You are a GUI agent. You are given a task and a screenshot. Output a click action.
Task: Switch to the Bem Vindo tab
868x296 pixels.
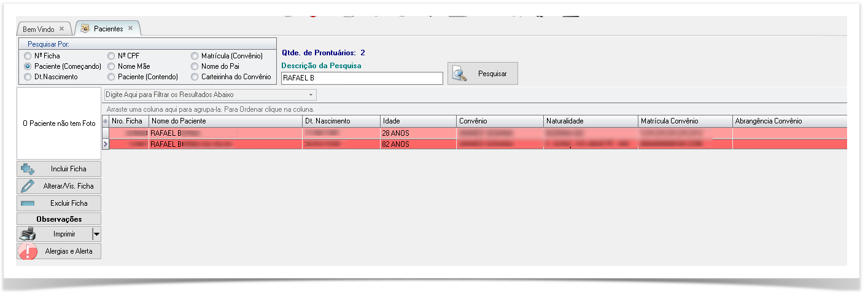coord(39,29)
